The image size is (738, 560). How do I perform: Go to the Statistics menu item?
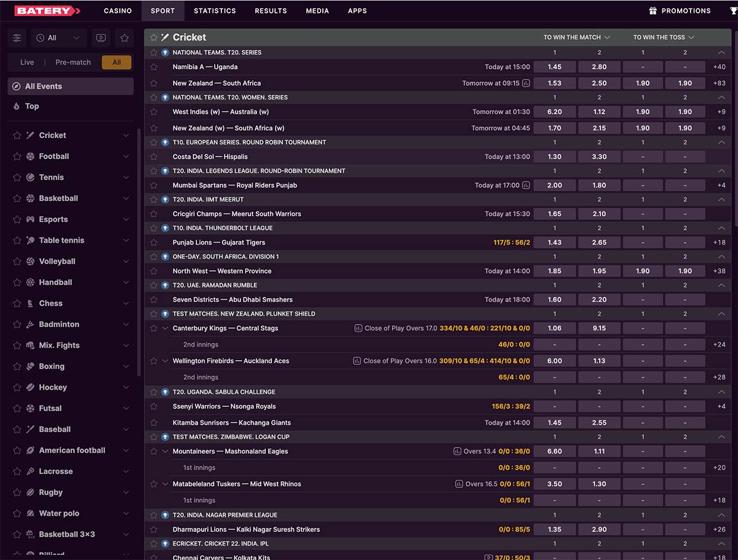pyautogui.click(x=215, y=10)
